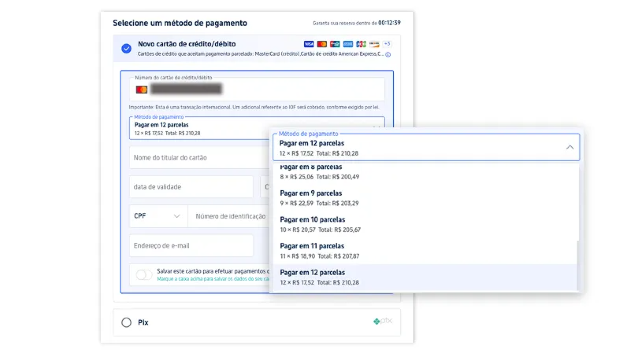
Task: Click the info icon next to the installment cards text
Action: pyautogui.click(x=388, y=55)
